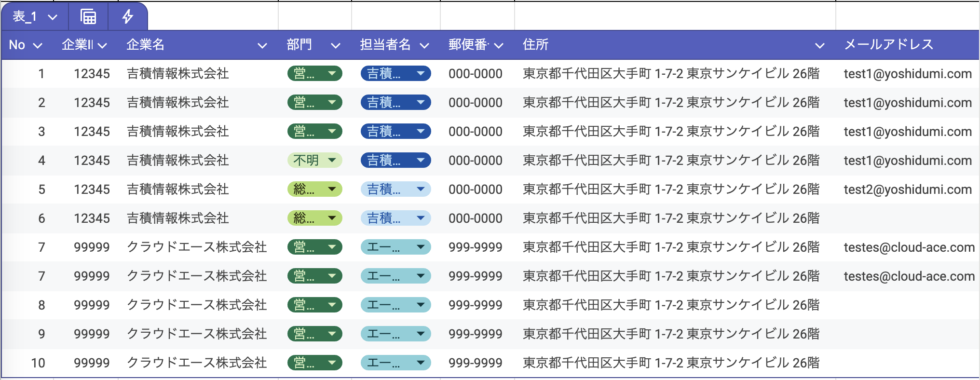Select row 8 クラウドエース株式会社 company cell

(197, 305)
